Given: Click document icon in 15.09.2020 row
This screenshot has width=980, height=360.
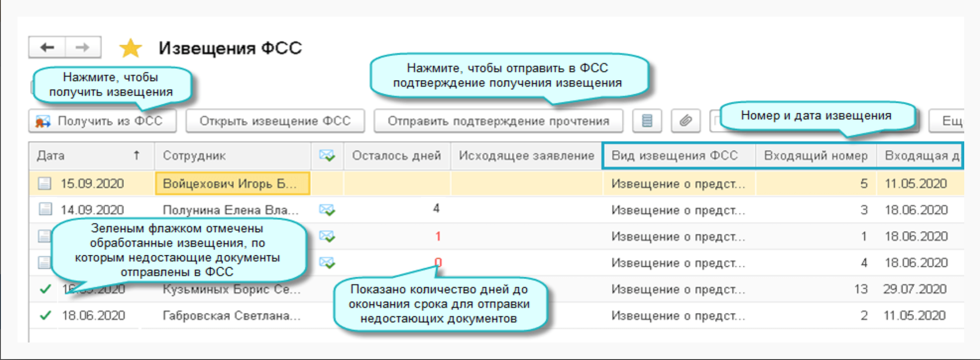Looking at the screenshot, I should (x=45, y=184).
